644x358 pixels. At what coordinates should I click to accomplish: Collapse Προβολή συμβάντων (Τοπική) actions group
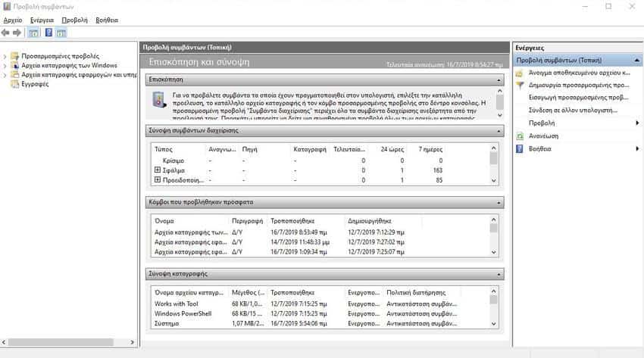(636, 61)
